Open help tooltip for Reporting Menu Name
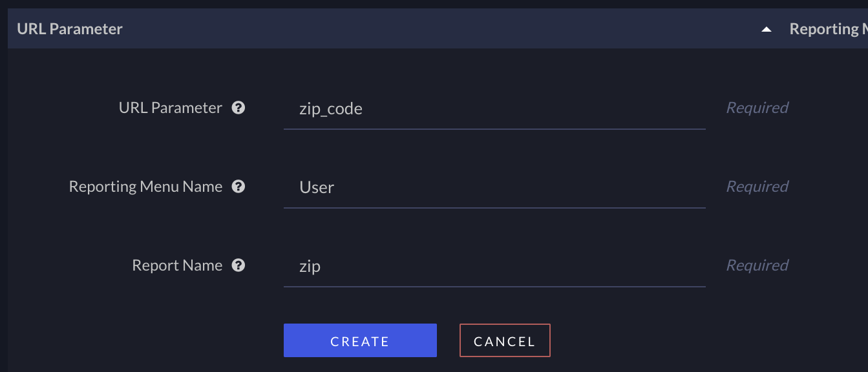Screen dimensions: 868x372 coord(238,187)
